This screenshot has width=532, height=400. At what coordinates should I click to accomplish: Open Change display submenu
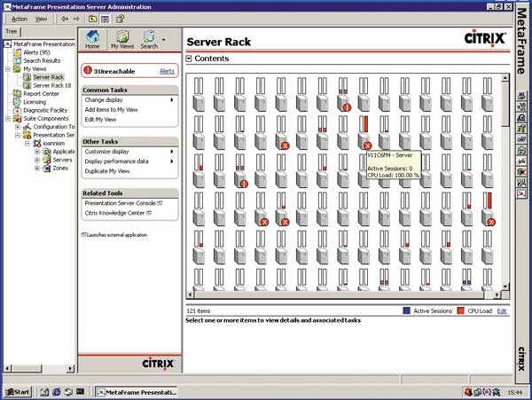(129, 99)
